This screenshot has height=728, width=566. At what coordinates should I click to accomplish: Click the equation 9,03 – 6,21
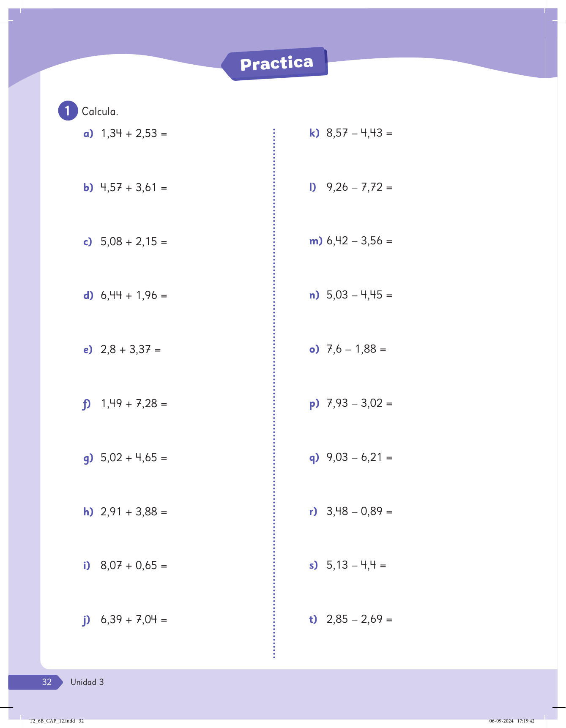coord(359,457)
